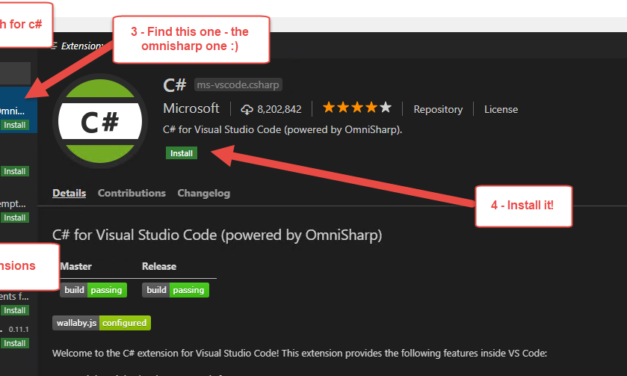Click the C# extension logo

point(100,121)
